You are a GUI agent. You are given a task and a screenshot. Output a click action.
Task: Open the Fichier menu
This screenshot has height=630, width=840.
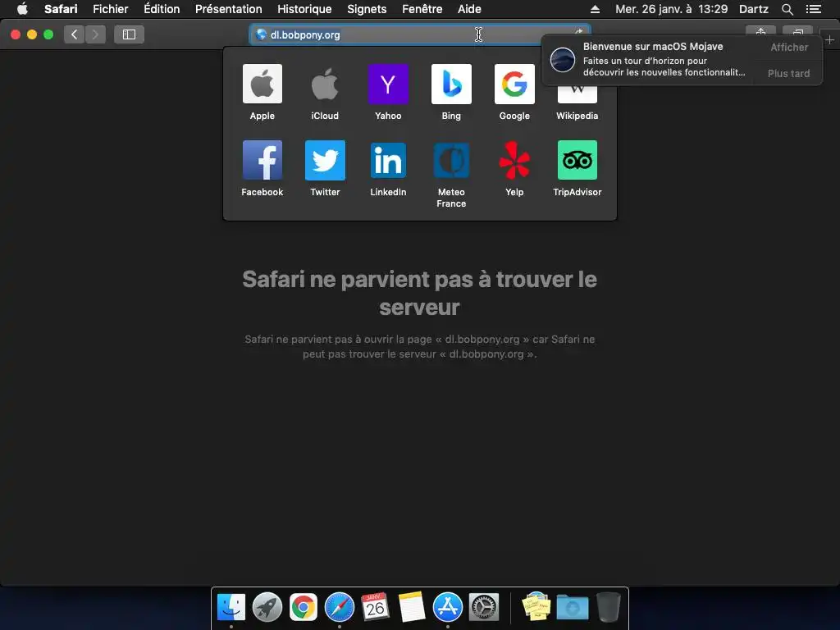coord(111,9)
